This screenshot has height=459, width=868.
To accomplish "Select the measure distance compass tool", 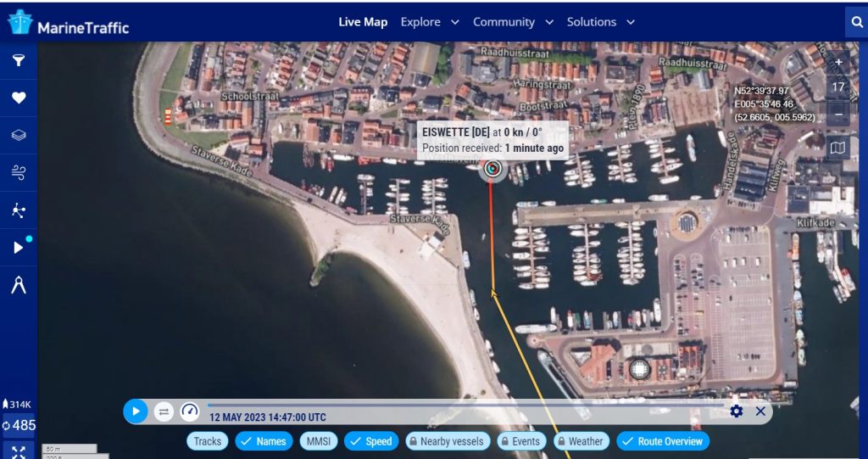I will click(19, 286).
